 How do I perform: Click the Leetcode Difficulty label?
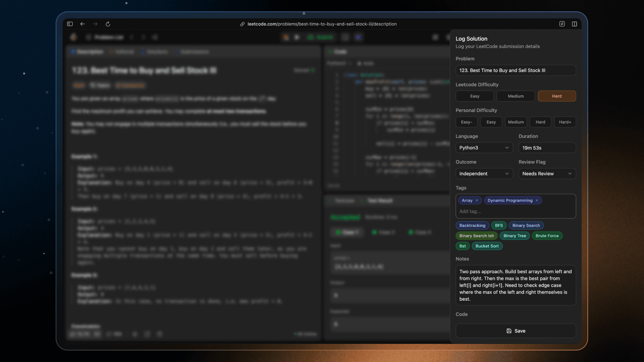coord(477,85)
